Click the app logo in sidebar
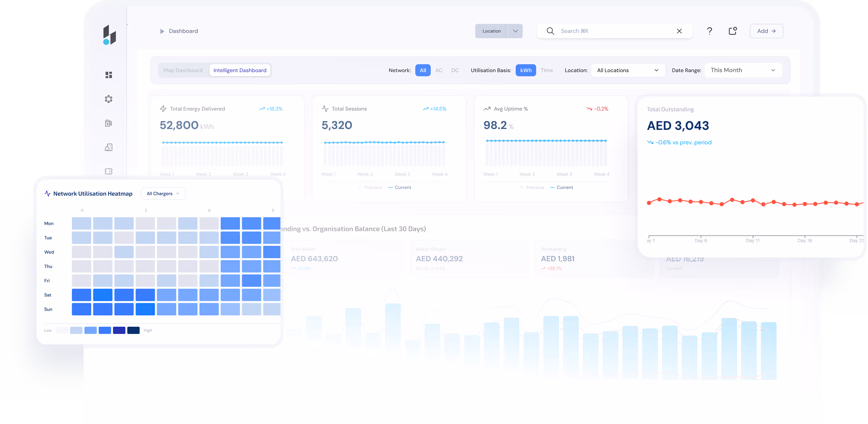Image resolution: width=868 pixels, height=424 pixels. 109,35
